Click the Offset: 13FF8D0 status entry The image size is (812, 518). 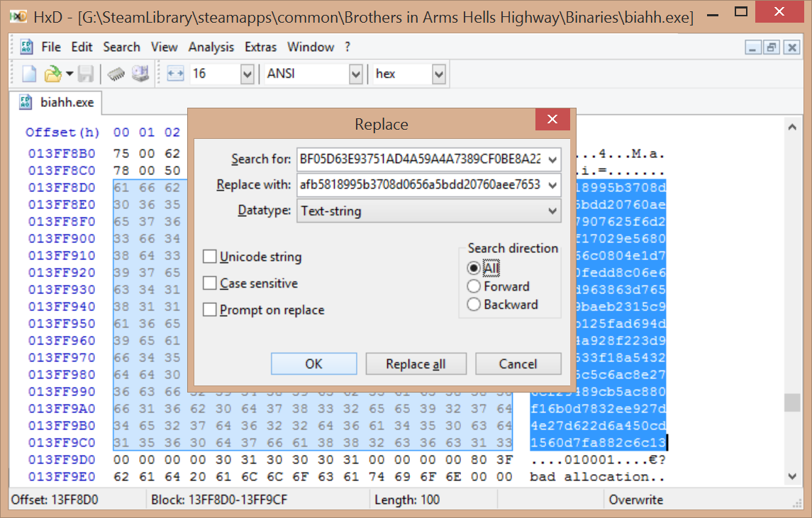(x=55, y=500)
